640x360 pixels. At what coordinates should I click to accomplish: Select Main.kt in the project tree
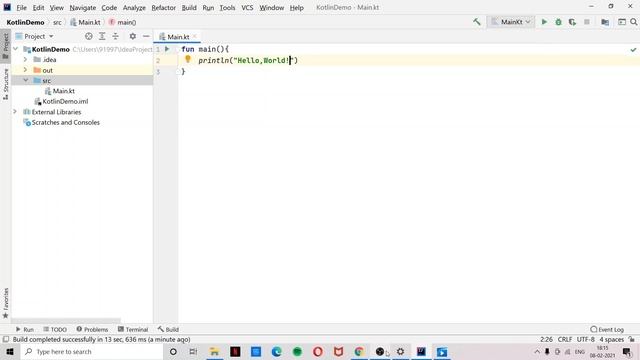(x=60, y=91)
